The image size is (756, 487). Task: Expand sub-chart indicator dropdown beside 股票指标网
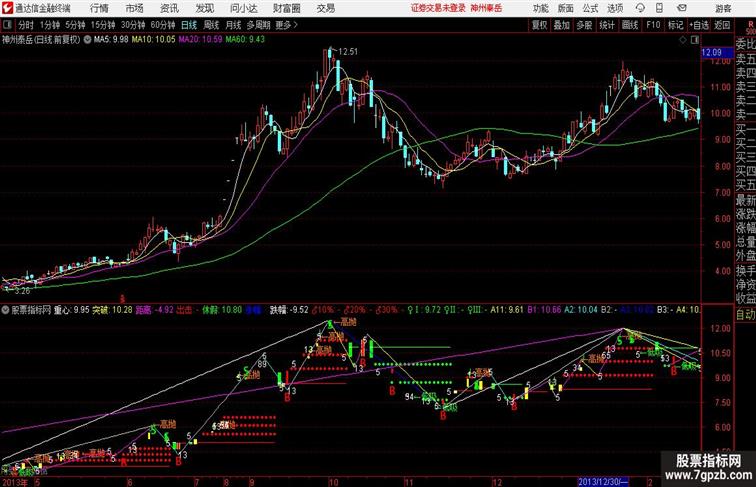pos(6,310)
